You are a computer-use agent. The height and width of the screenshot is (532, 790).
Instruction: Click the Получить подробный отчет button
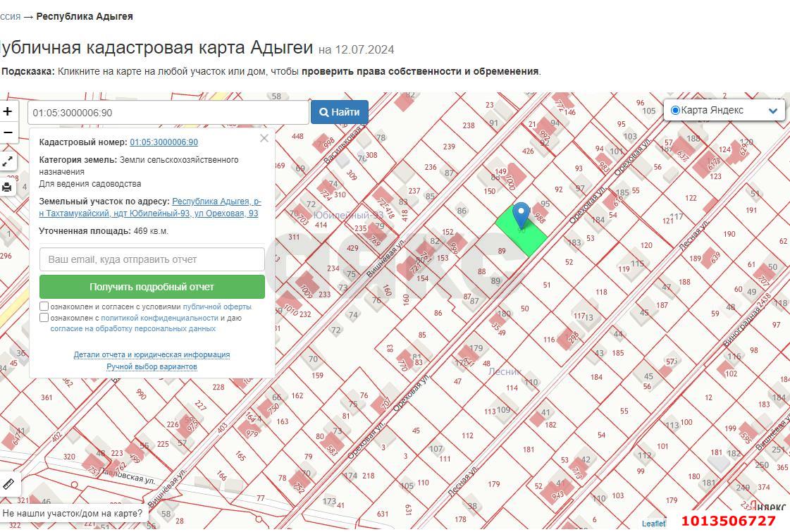(152, 287)
